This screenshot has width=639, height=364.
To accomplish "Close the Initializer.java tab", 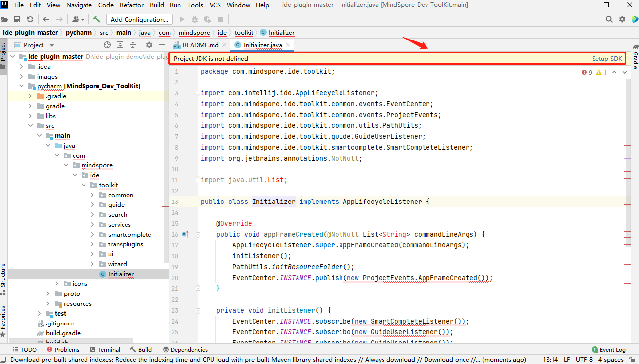I will click(x=288, y=45).
